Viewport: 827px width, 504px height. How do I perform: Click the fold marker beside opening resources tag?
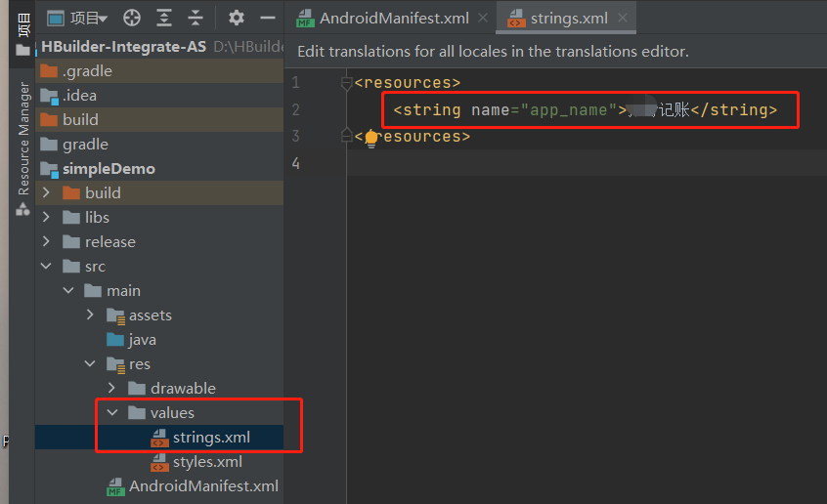tap(346, 84)
